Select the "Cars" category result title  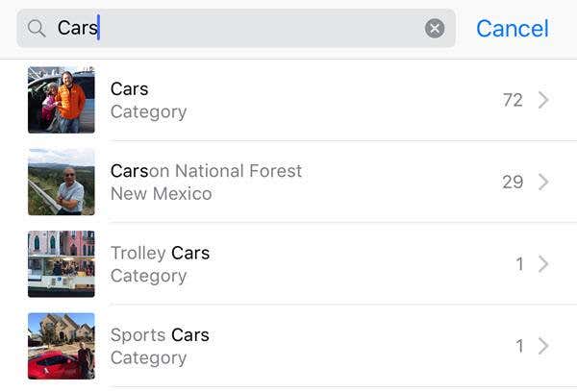130,89
